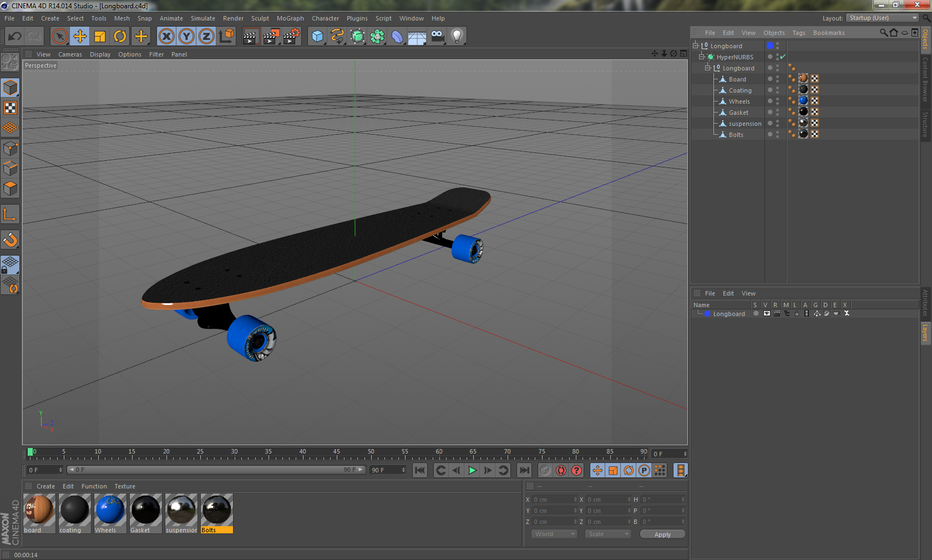Add a Camera object
Image resolution: width=932 pixels, height=560 pixels.
point(438,37)
